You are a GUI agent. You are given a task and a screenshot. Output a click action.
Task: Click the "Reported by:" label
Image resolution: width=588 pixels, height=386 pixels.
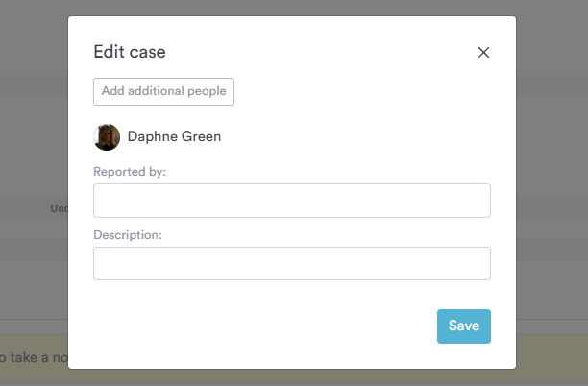point(130,172)
